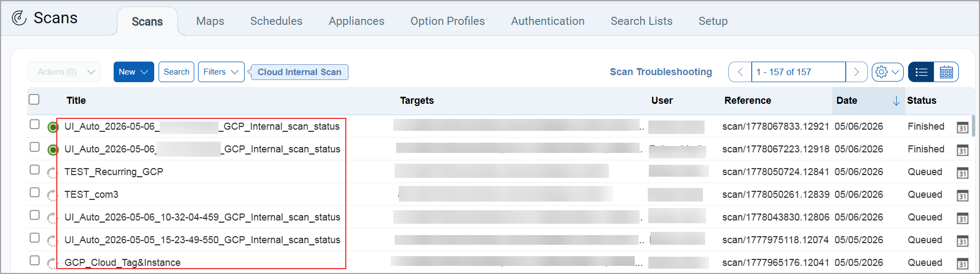Sort by User column header
The height and width of the screenshot is (274, 980).
(662, 101)
